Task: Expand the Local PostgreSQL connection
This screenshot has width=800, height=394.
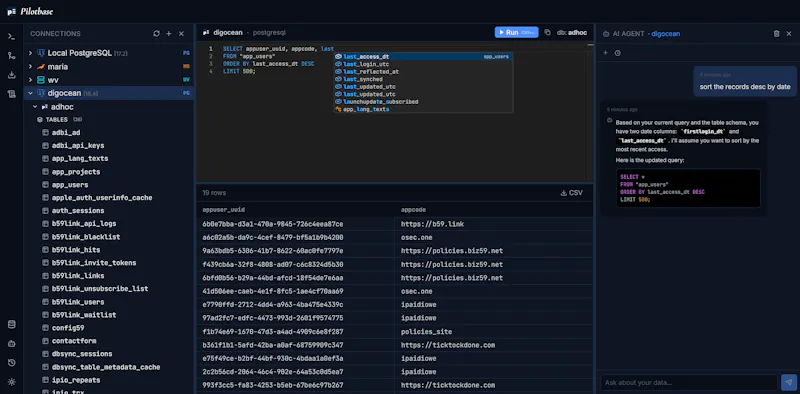Action: tap(30, 53)
